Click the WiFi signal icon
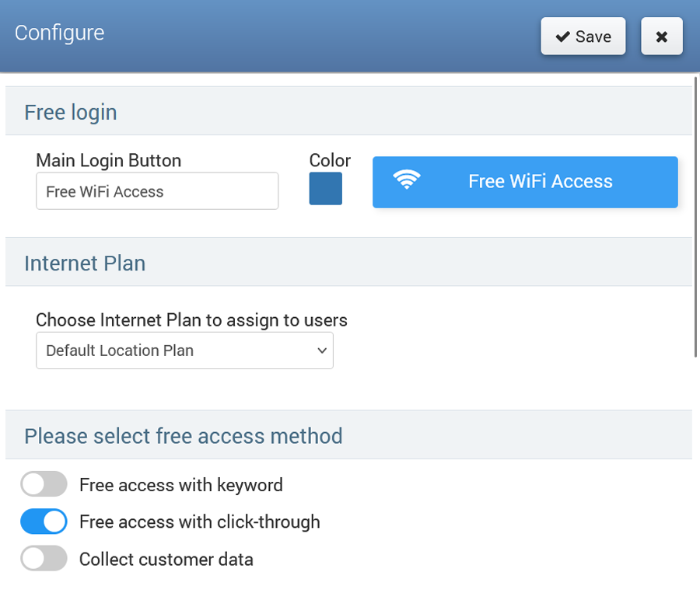 (406, 180)
